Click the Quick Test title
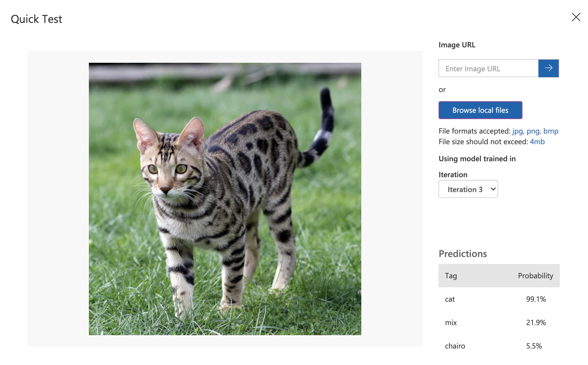 36,19
